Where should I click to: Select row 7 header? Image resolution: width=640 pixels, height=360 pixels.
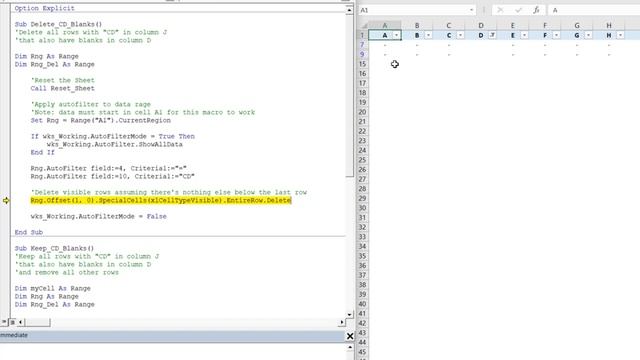point(362,45)
